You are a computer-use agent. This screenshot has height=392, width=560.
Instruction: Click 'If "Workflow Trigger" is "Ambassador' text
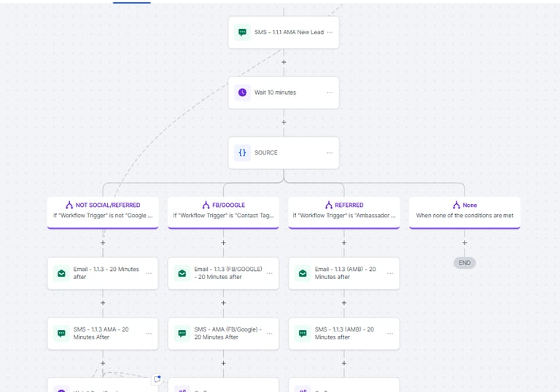[x=344, y=215]
